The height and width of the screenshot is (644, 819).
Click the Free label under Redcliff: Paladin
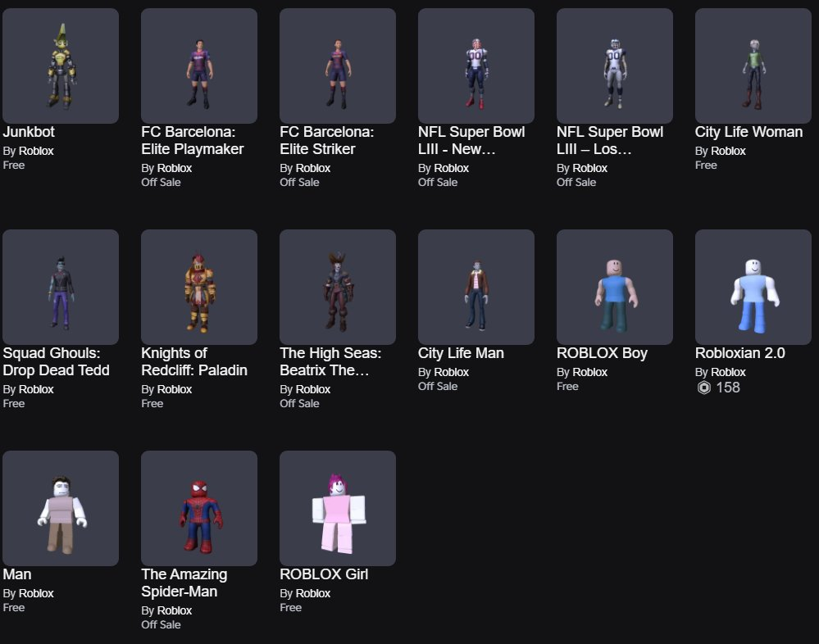click(x=152, y=404)
